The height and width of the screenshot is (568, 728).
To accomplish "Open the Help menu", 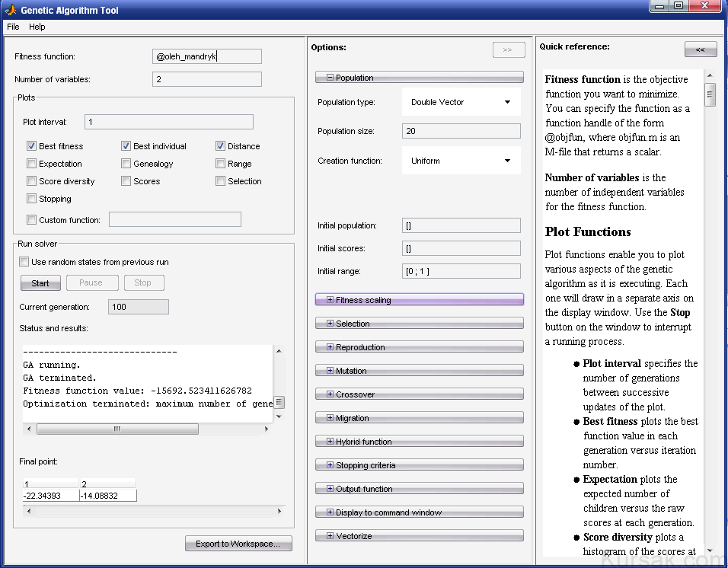I will (x=37, y=27).
